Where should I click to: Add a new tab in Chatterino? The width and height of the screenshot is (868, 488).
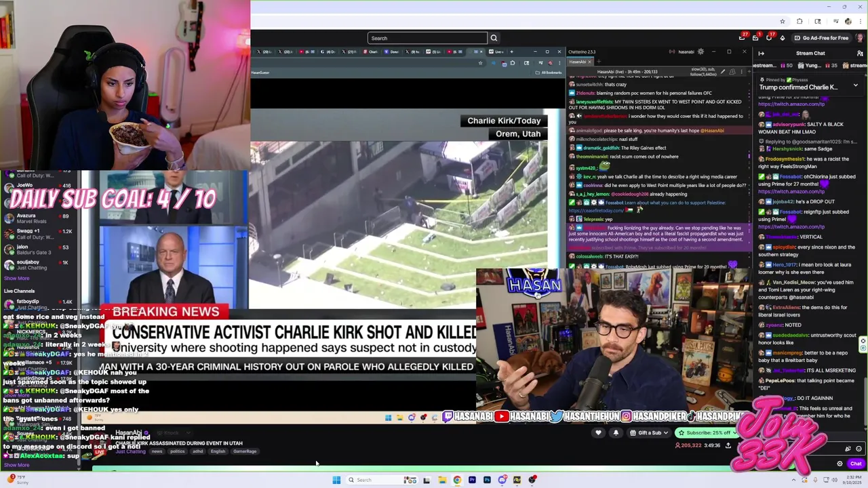point(599,62)
